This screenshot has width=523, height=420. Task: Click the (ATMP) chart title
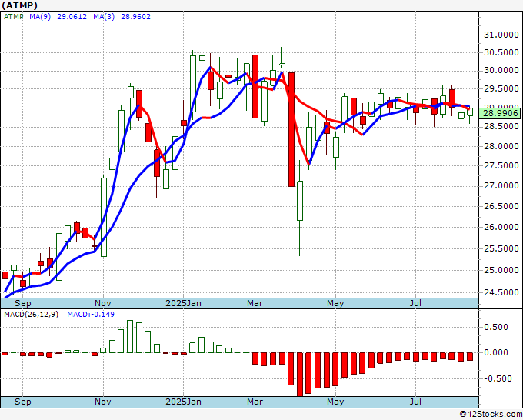(x=19, y=5)
